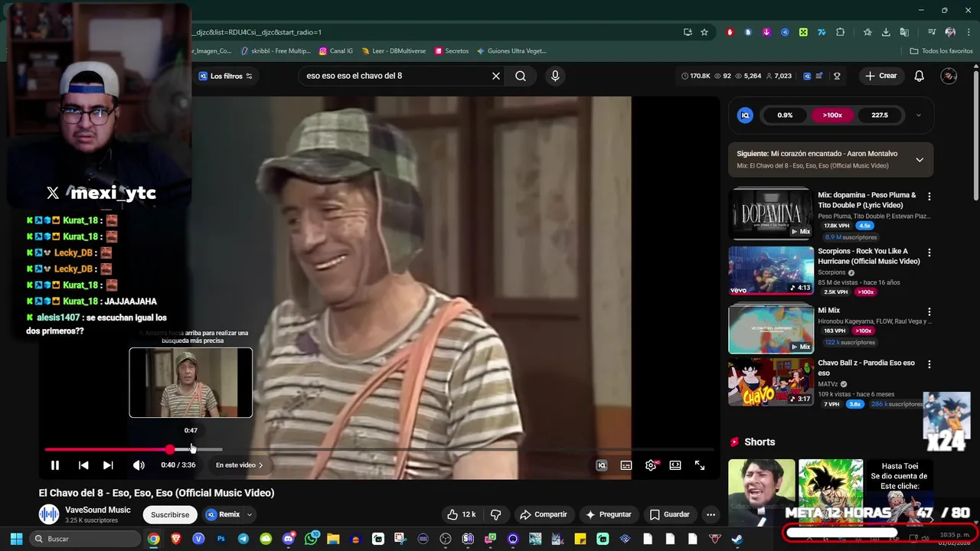Screen dimensions: 980x551
Task: Open Mix: dopamina thumbnail
Action: point(770,213)
